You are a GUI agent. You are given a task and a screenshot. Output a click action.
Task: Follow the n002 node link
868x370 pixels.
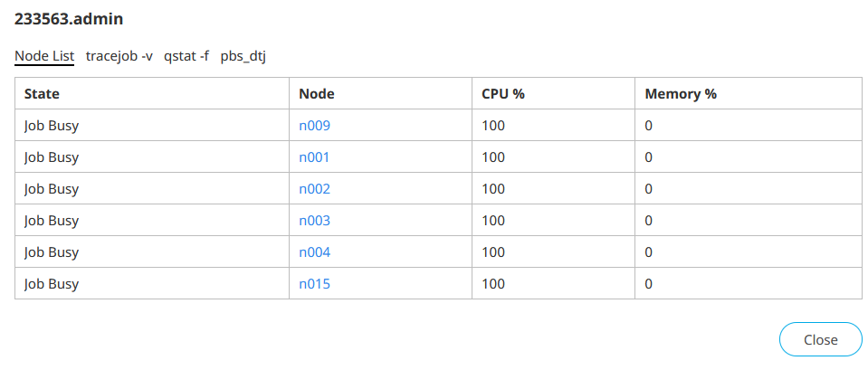(315, 189)
